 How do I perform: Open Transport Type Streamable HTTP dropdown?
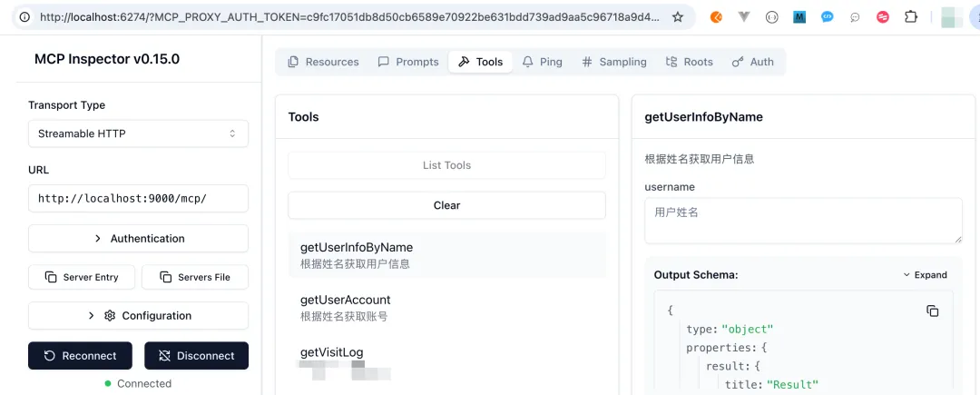tap(138, 133)
